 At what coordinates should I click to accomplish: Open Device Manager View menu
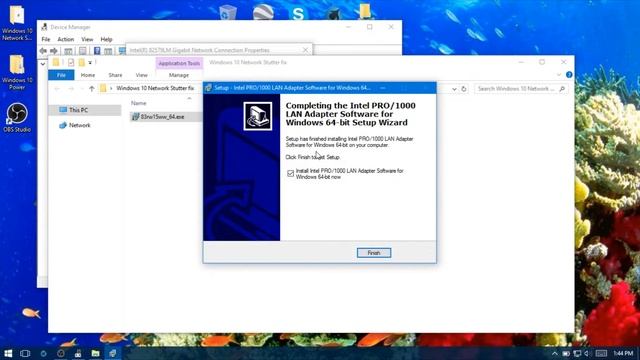tap(87, 39)
